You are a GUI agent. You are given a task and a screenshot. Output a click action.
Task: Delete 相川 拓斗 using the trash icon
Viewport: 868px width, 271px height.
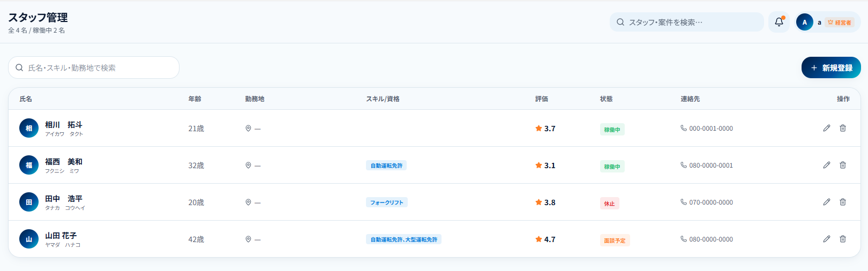[x=843, y=128]
